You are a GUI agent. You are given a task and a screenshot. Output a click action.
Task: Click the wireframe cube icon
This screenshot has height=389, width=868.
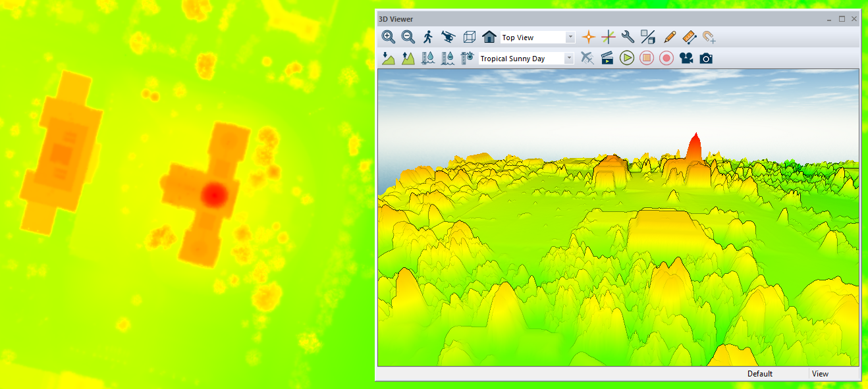469,38
